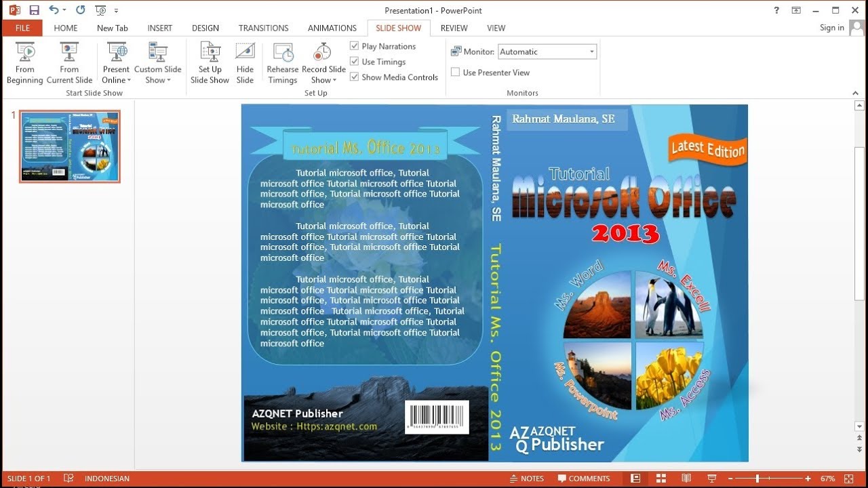868x488 pixels.
Task: Start slideshow From Beginning
Action: (25, 63)
